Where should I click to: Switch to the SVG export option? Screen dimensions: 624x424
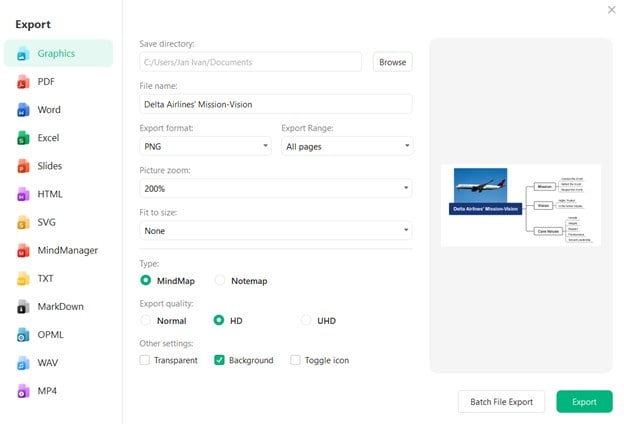pyautogui.click(x=58, y=222)
